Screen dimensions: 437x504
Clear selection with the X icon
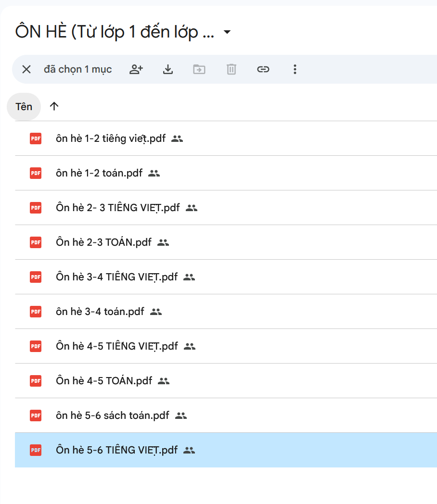[x=26, y=69]
